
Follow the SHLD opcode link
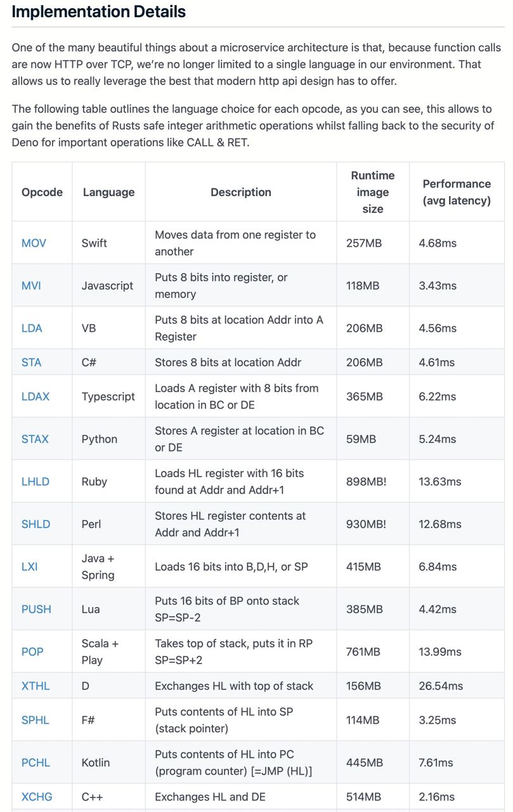[36, 524]
